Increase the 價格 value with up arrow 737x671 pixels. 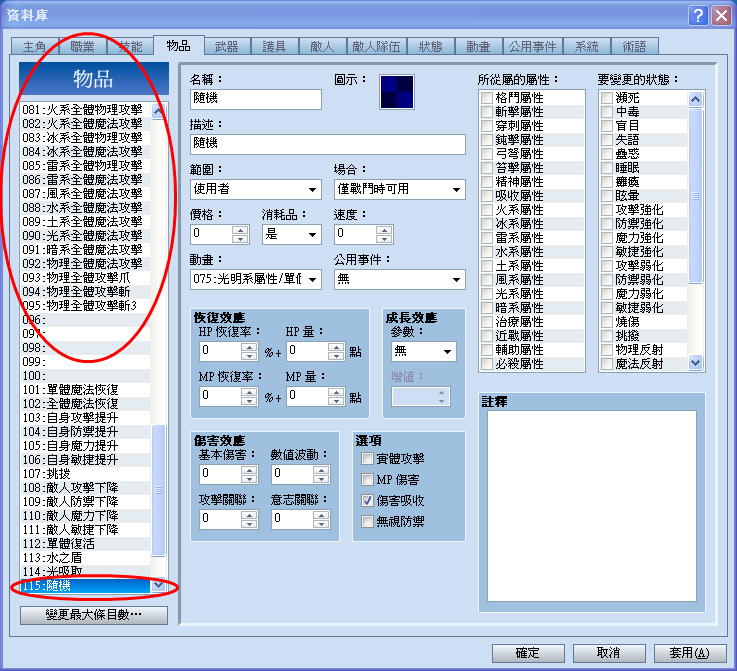[240, 230]
